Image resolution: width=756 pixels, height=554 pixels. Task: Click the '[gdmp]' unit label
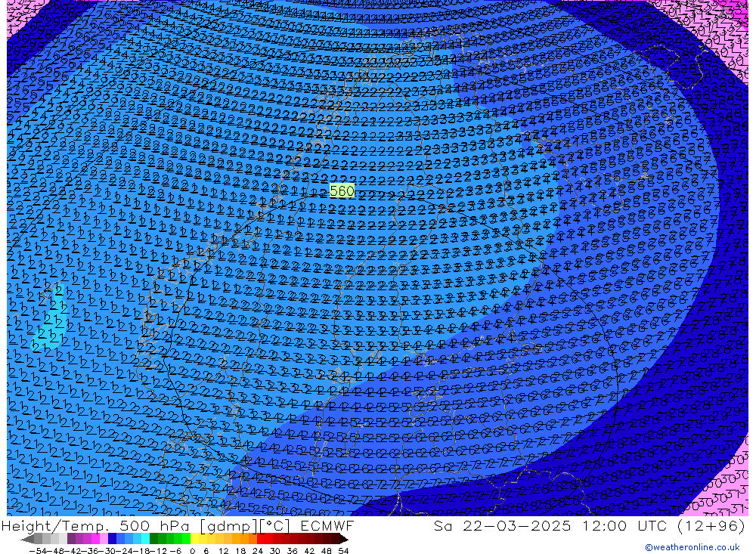pyautogui.click(x=228, y=526)
